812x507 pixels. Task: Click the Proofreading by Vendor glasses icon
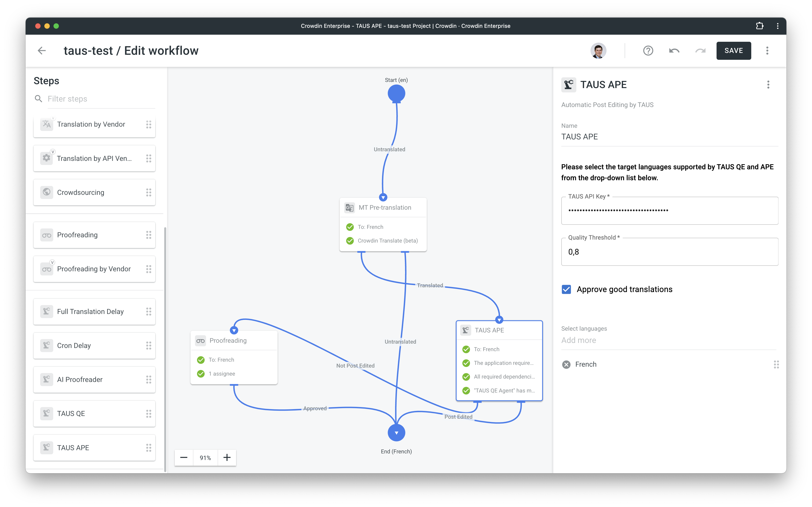point(47,269)
